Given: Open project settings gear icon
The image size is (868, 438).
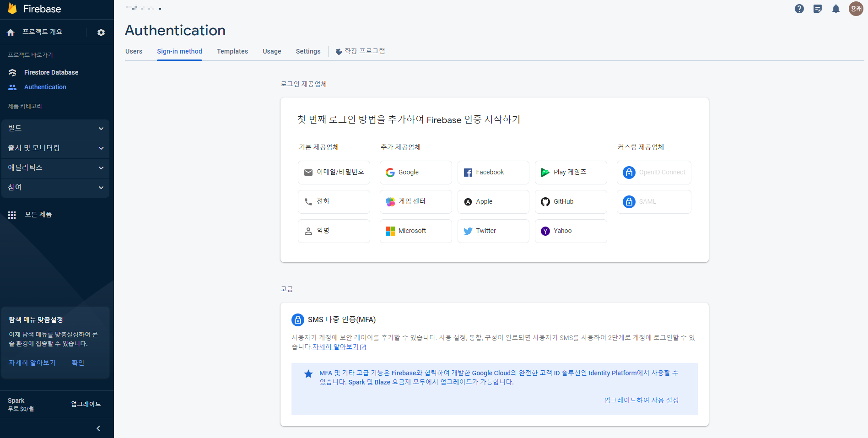Looking at the screenshot, I should [x=101, y=32].
